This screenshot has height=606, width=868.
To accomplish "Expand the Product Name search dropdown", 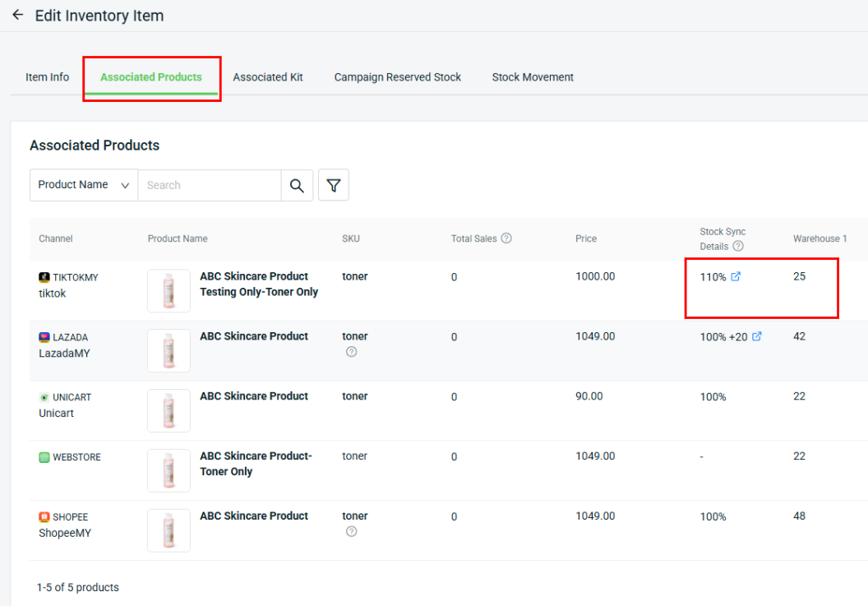I will pos(83,186).
